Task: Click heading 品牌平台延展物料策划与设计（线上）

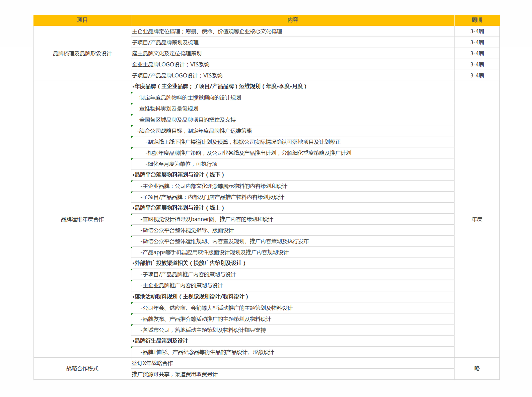Action: point(178,208)
